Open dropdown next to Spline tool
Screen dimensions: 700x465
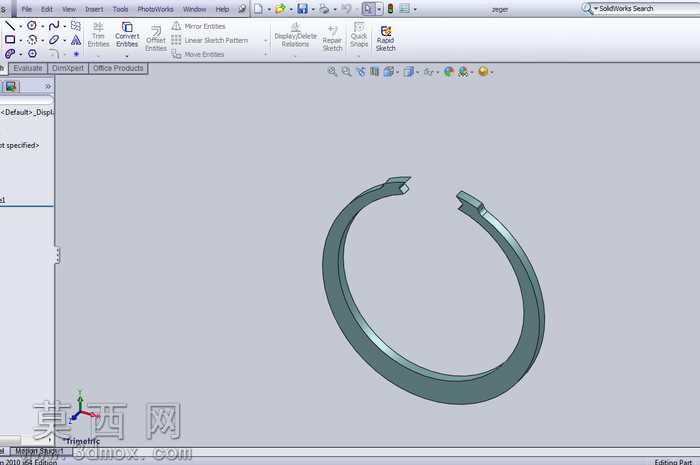tap(65, 26)
